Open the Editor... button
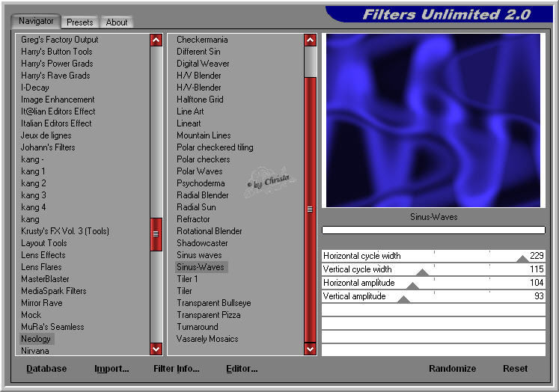This screenshot has height=392, width=559. (242, 369)
